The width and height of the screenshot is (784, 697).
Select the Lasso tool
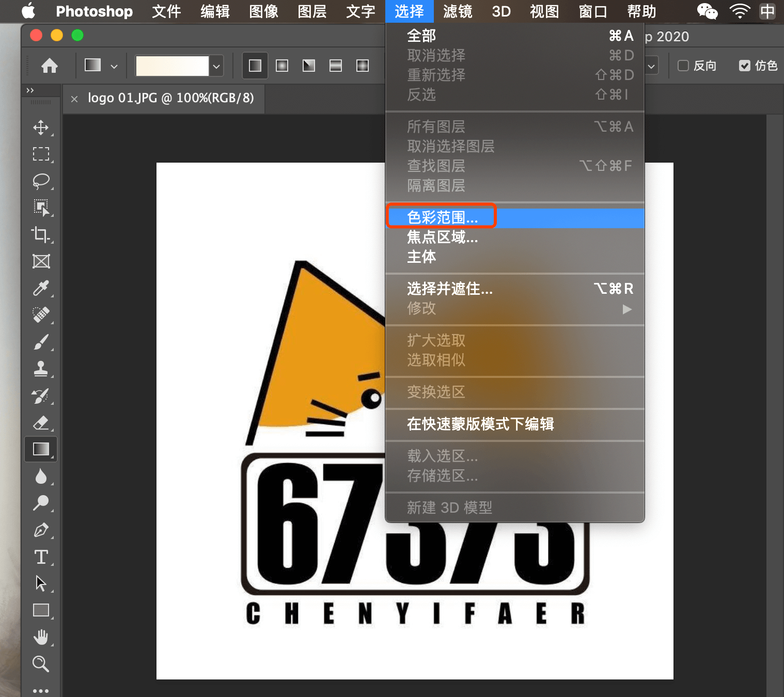(x=41, y=181)
